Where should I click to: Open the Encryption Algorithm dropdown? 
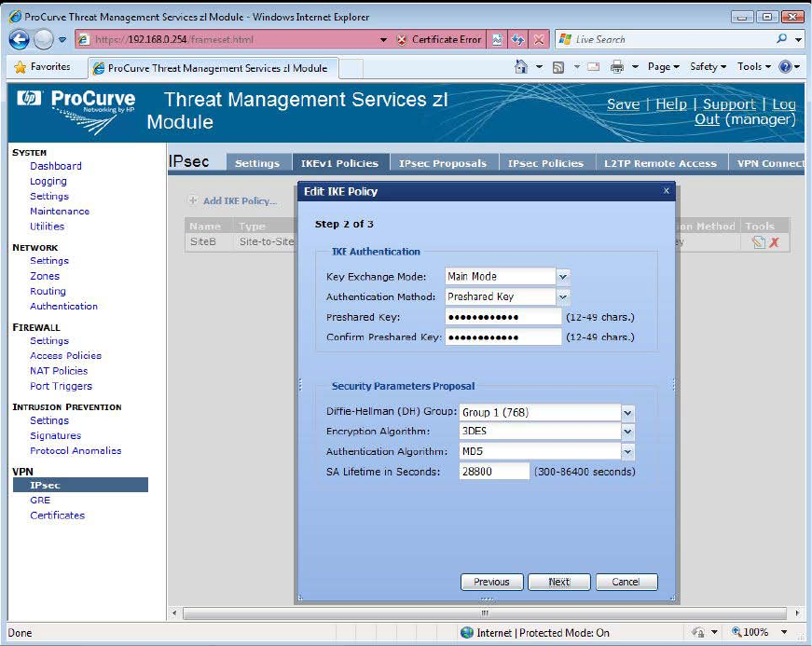[627, 432]
